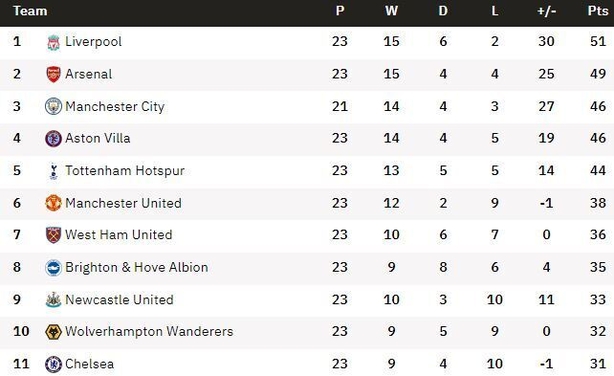Sort table by W column header

tap(391, 11)
